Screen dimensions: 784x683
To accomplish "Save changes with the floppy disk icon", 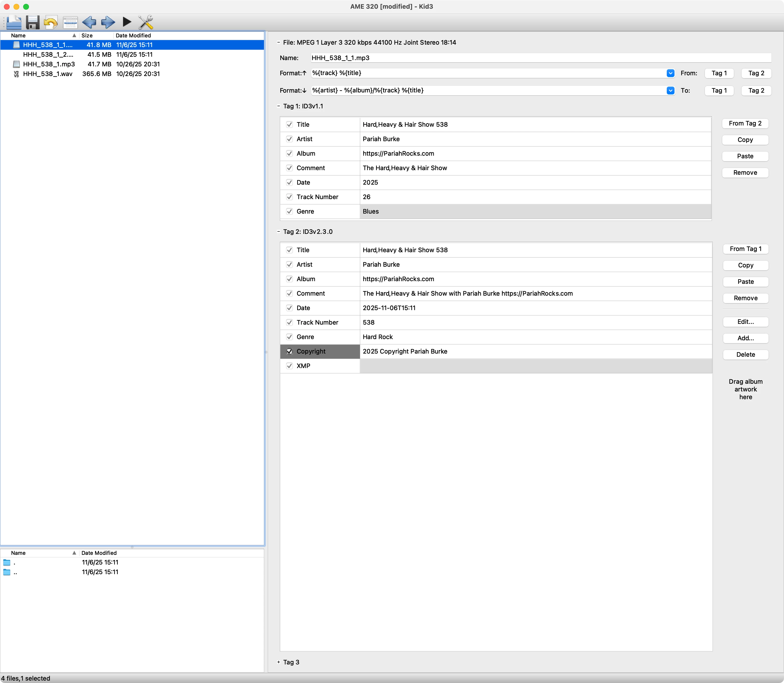I will pyautogui.click(x=33, y=22).
